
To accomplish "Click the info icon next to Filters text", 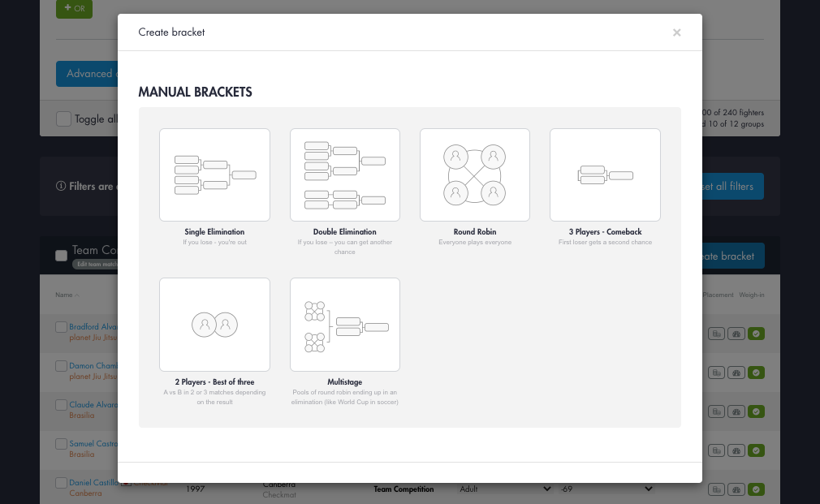I will pos(61,186).
